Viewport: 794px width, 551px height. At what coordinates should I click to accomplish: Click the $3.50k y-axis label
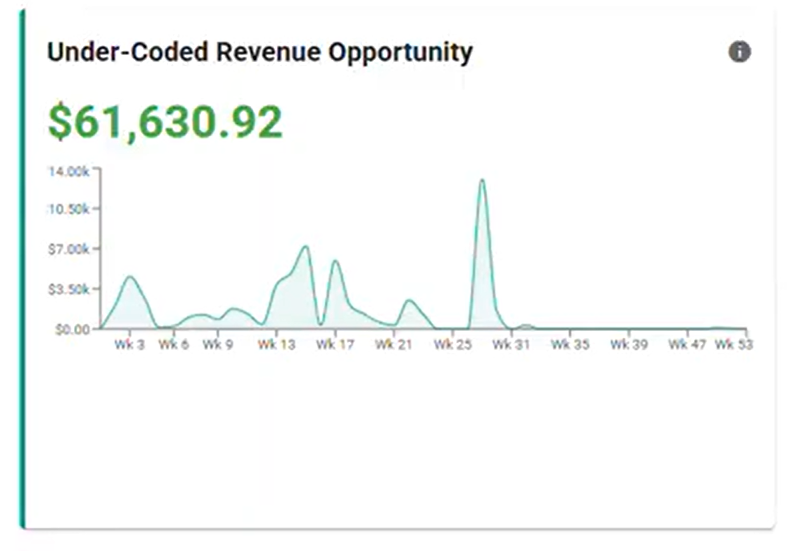click(x=69, y=289)
